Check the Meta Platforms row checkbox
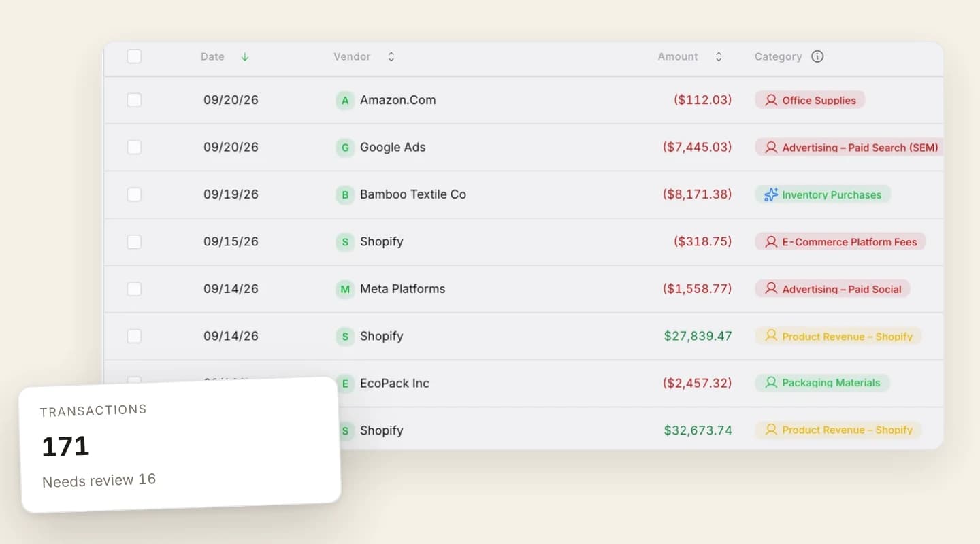 tap(134, 289)
